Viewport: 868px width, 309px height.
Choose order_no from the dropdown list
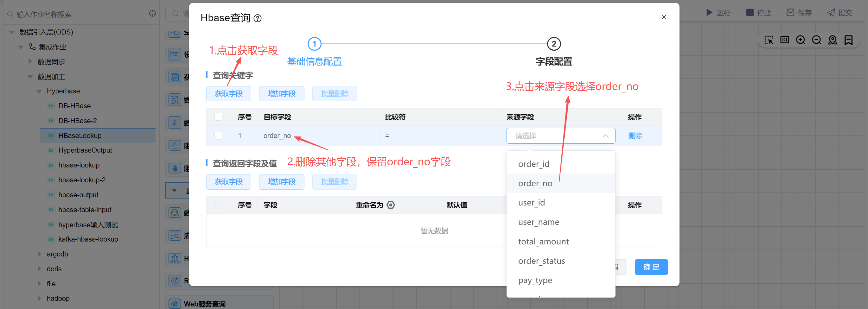click(535, 183)
